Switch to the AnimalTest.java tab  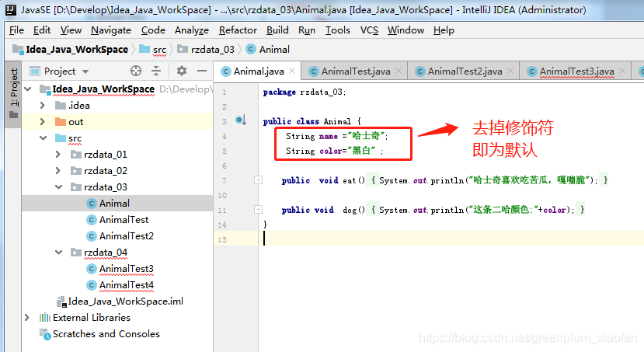355,71
